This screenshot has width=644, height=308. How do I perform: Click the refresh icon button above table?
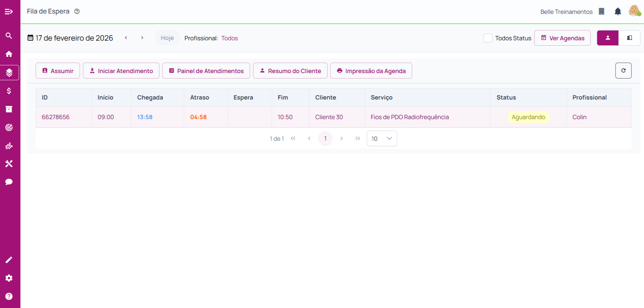click(x=623, y=71)
